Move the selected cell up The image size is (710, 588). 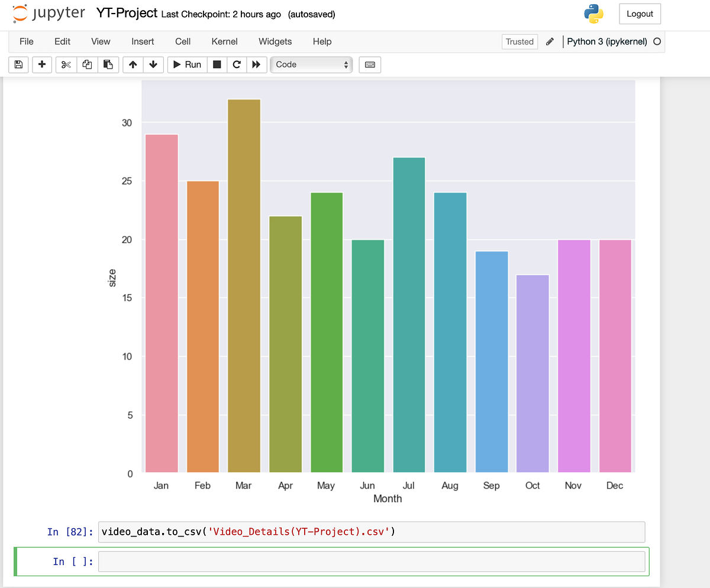coord(133,64)
